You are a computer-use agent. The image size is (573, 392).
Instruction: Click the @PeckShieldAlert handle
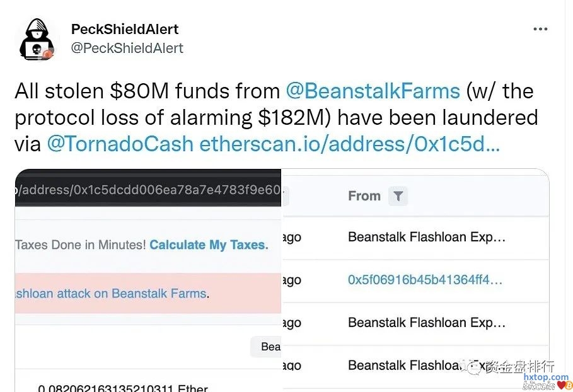(127, 49)
